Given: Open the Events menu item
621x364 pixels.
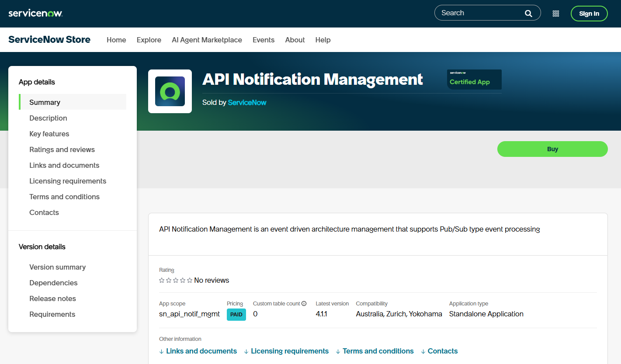Looking at the screenshot, I should tap(264, 40).
